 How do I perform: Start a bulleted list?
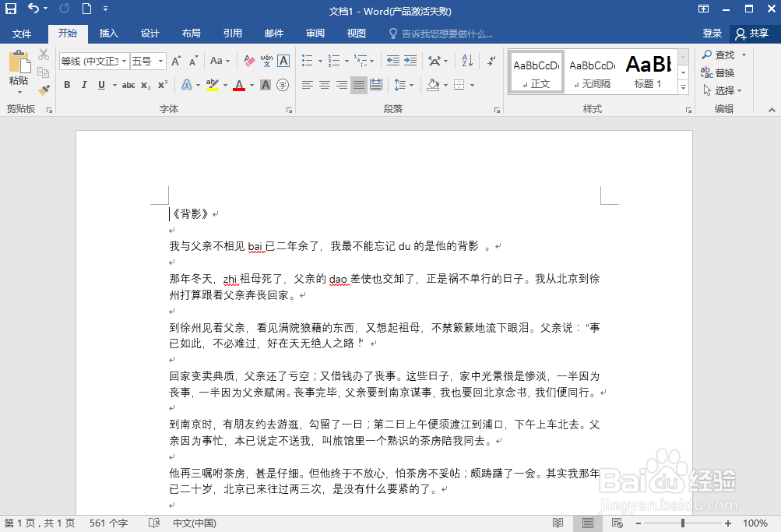(308, 61)
